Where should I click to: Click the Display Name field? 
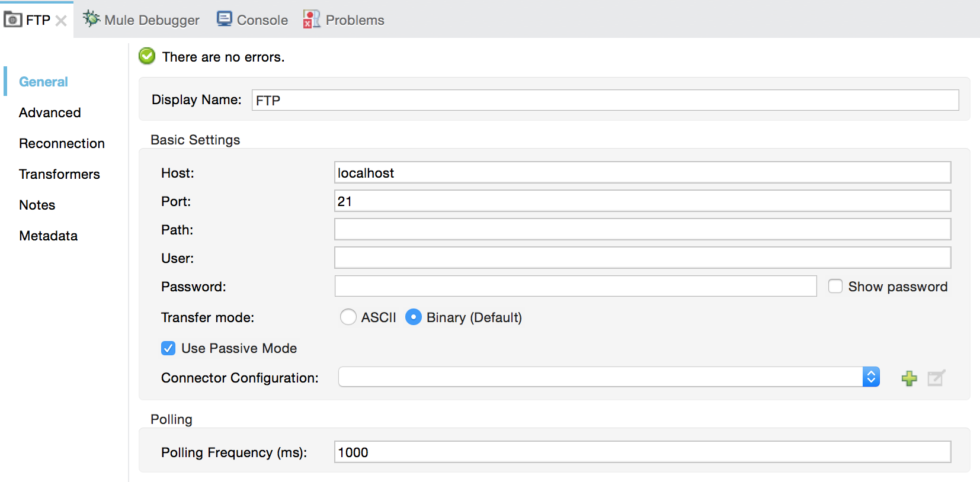pyautogui.click(x=605, y=100)
